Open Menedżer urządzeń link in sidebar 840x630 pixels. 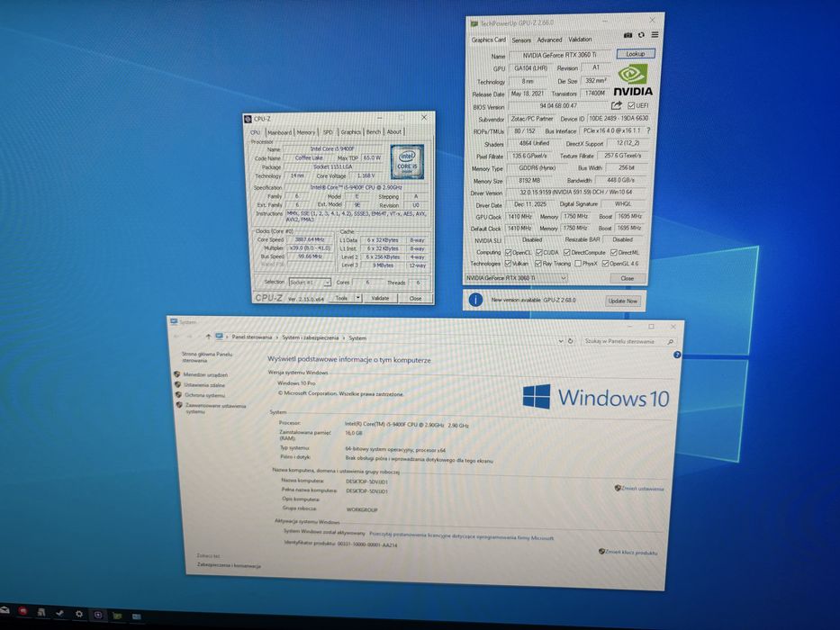click(x=205, y=374)
